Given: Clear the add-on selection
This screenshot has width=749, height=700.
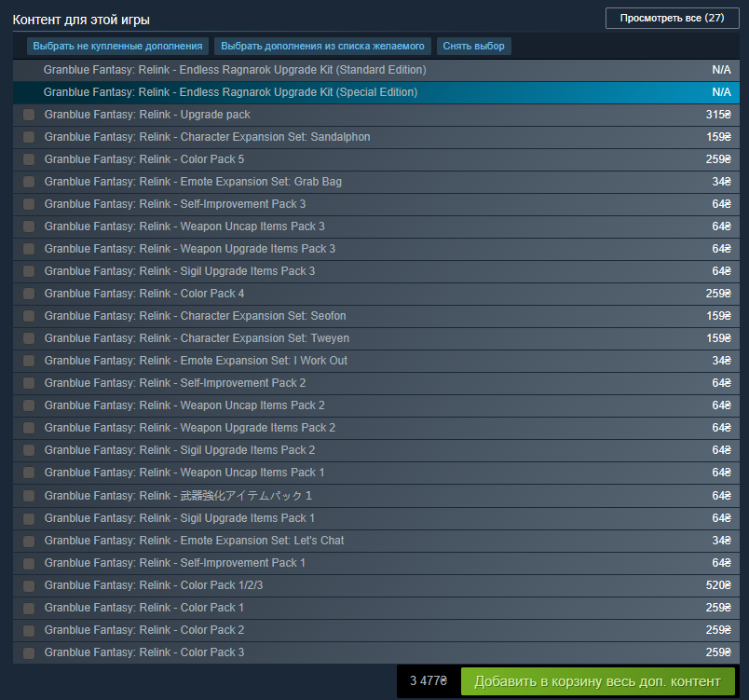Looking at the screenshot, I should pyautogui.click(x=473, y=46).
